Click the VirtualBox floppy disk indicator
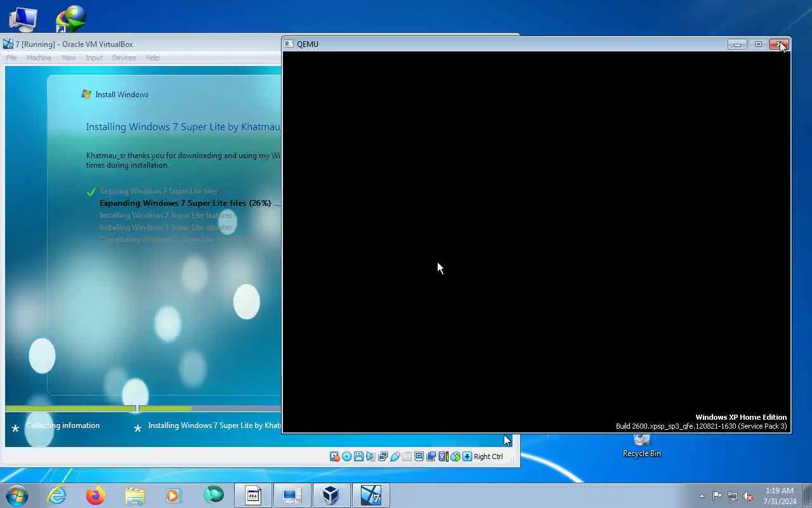This screenshot has height=508, width=812. 359,457
